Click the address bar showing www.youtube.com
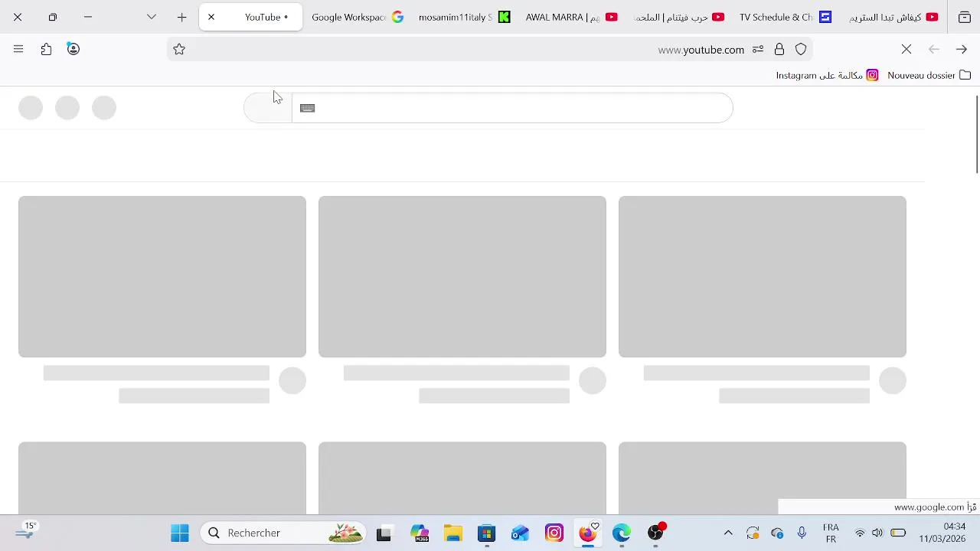980x551 pixels. click(x=490, y=50)
